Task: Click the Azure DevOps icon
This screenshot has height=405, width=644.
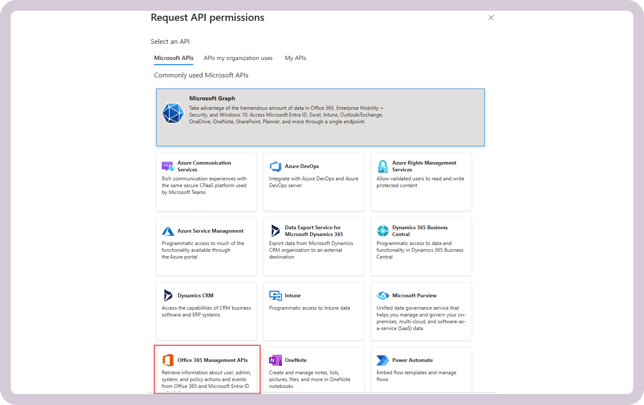Action: [x=275, y=166]
